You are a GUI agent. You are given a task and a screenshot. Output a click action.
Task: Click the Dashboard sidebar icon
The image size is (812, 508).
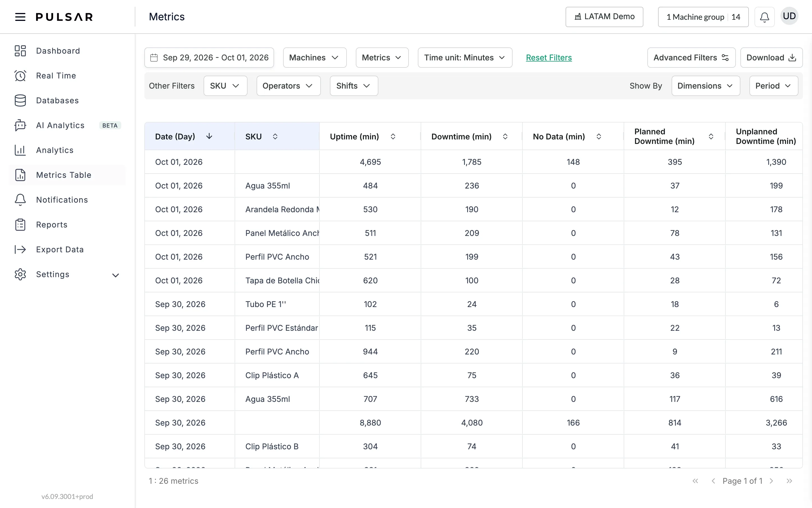(x=20, y=51)
